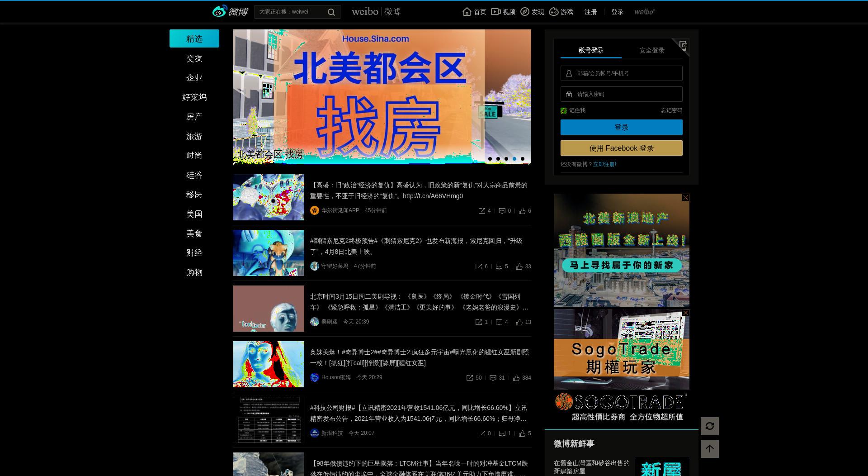Click the refresh icon button

pyautogui.click(x=710, y=426)
